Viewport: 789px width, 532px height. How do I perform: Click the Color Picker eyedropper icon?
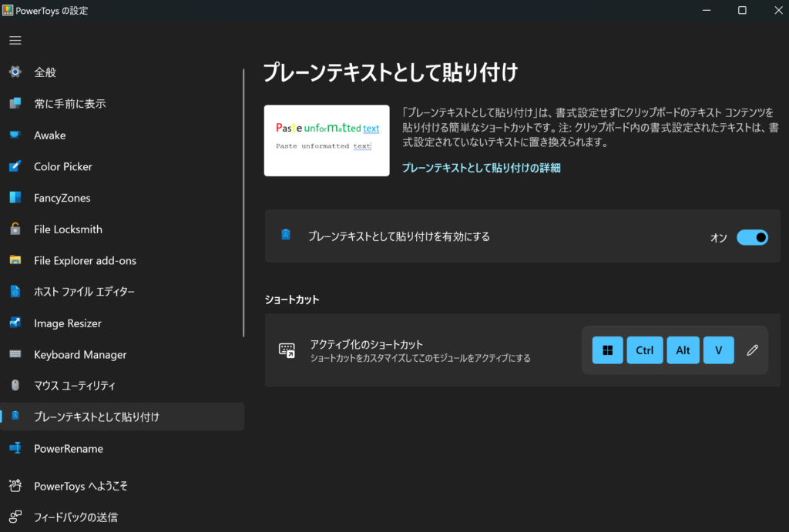(x=15, y=166)
